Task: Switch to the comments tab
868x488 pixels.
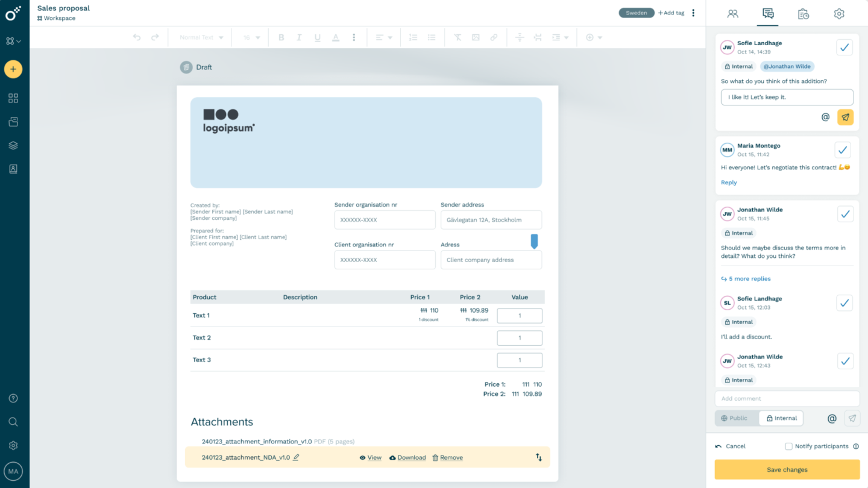Action: 767,13
